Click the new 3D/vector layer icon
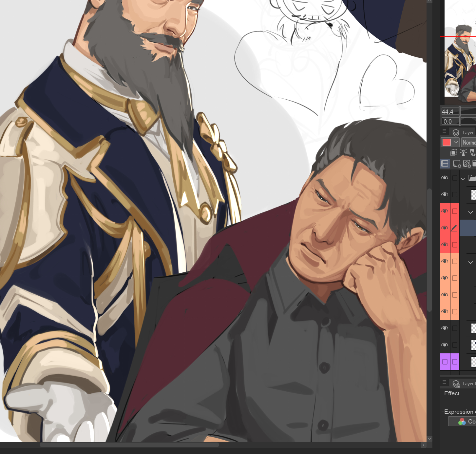476x454 pixels. click(x=467, y=164)
